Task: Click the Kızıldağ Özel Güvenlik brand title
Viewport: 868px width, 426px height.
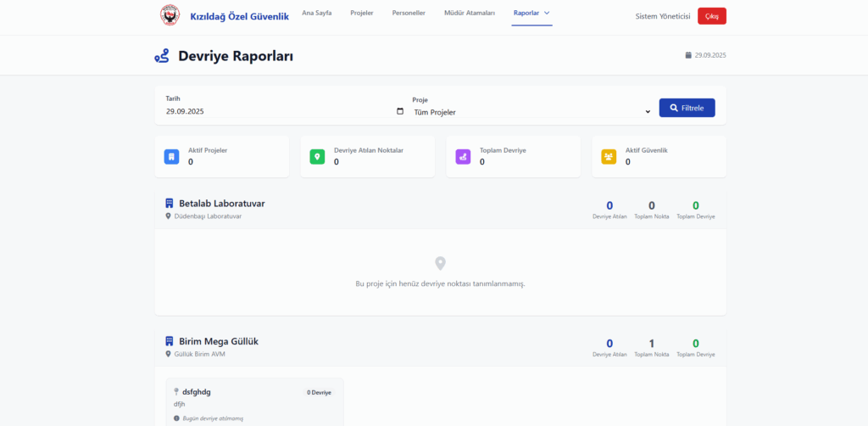Action: tap(240, 16)
